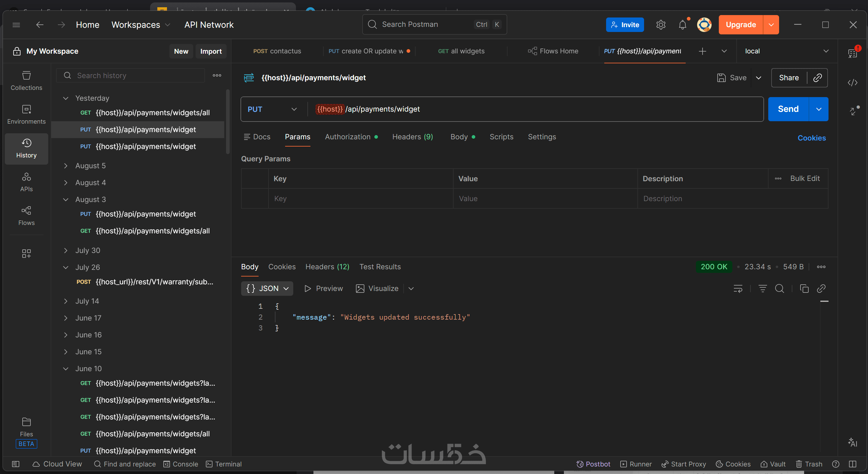This screenshot has height=474, width=868.
Task: Open the code snippet panel icon
Action: (853, 83)
